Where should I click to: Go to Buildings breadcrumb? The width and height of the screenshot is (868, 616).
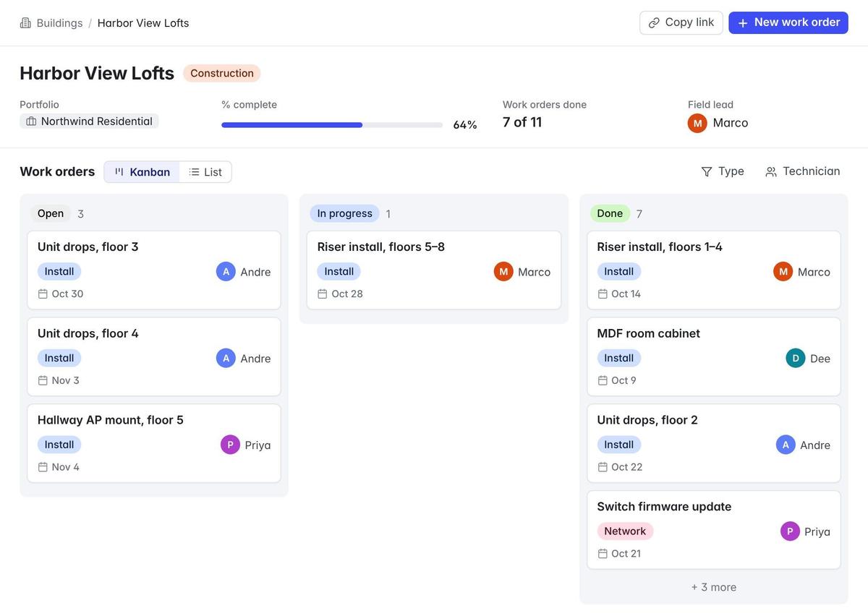(x=59, y=23)
